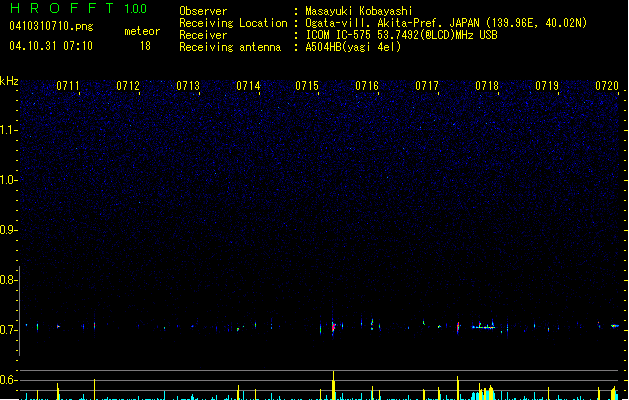
Task: Click the long horizontal echo trace after 0718
Action: coord(484,327)
